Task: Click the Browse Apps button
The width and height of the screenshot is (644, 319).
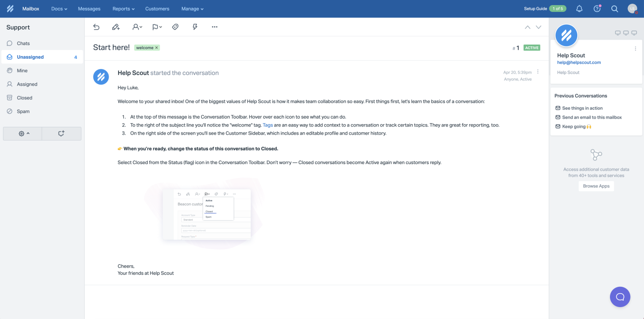Action: click(x=596, y=186)
